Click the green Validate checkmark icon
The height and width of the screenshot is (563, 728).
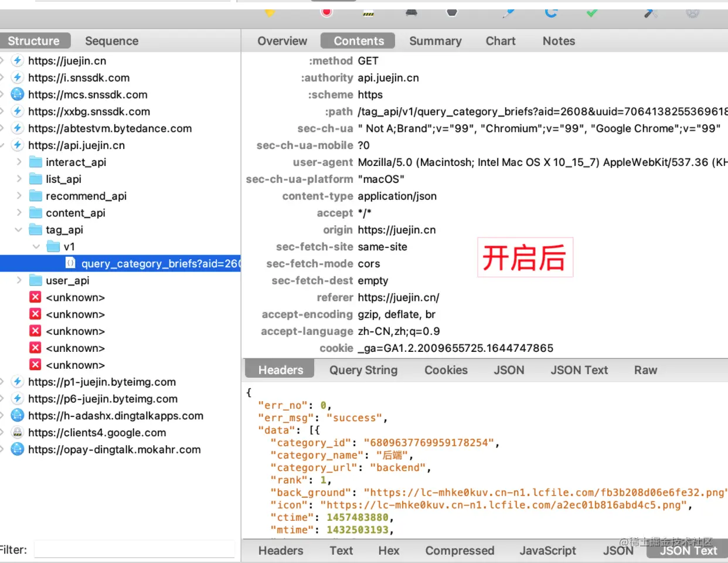point(593,12)
